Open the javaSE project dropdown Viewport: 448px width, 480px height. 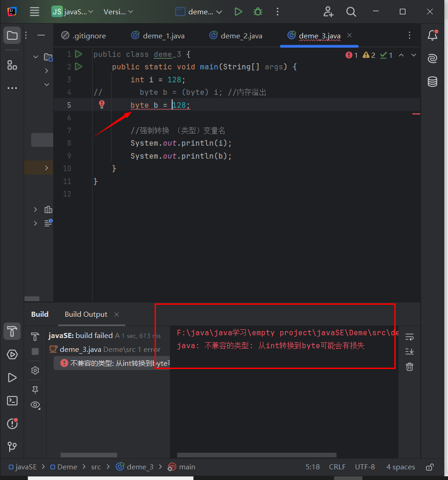(72, 12)
